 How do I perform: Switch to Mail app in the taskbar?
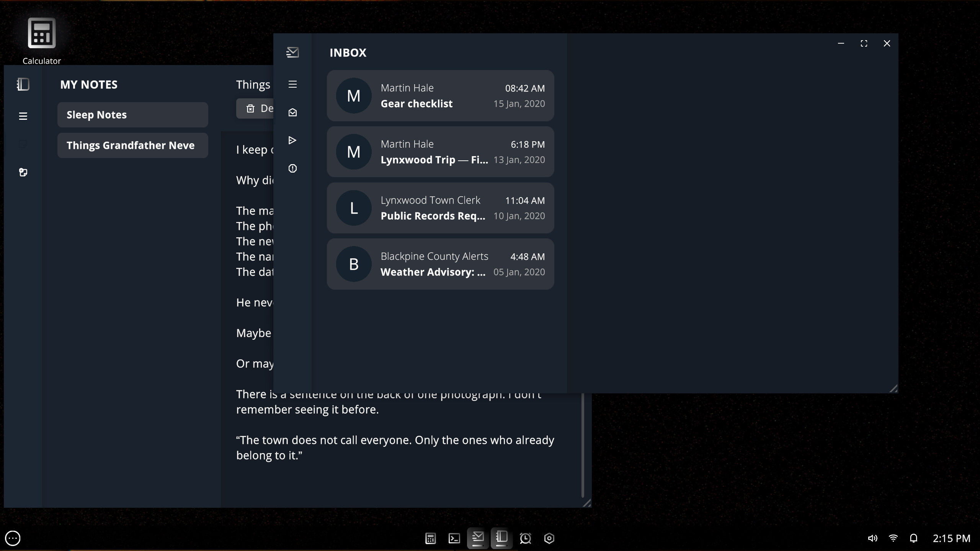coord(478,538)
